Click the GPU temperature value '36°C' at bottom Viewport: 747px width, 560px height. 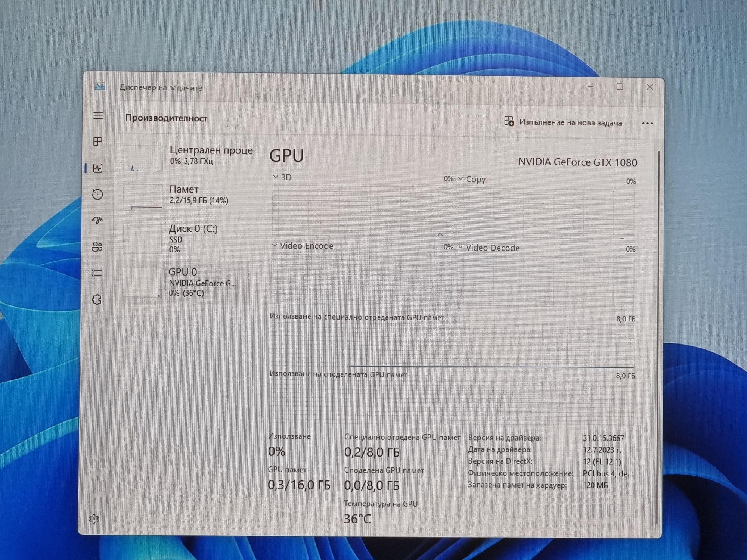pos(357,519)
